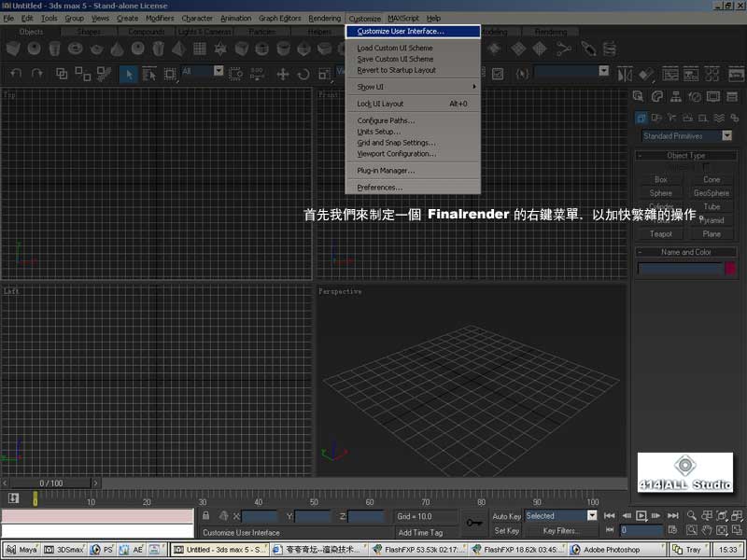The width and height of the screenshot is (747, 560).
Task: Click the object name input field
Action: (680, 269)
